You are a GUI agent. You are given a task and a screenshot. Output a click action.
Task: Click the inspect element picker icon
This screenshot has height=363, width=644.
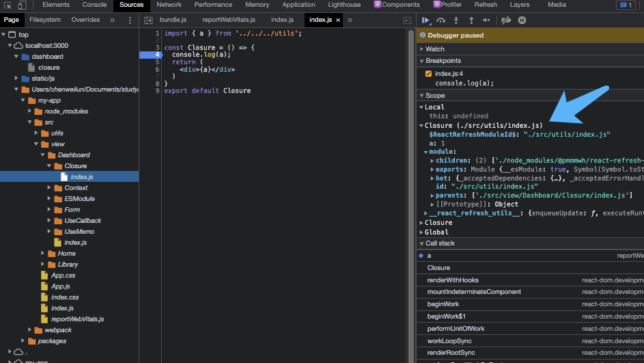8,5
